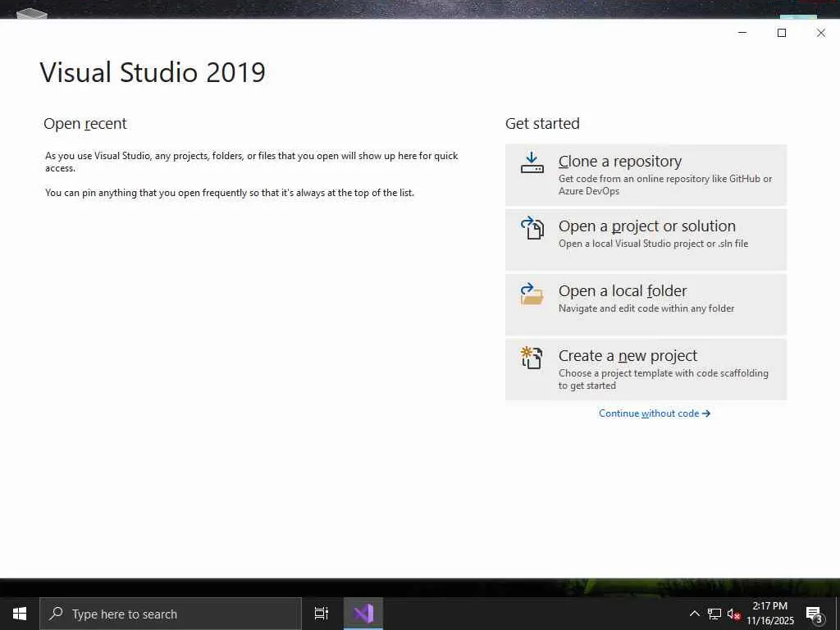Click the Open a project or solution icon

pyautogui.click(x=532, y=228)
